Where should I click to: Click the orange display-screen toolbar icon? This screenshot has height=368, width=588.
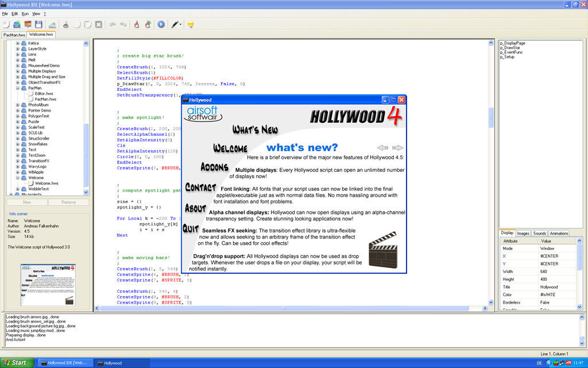[x=28, y=24]
